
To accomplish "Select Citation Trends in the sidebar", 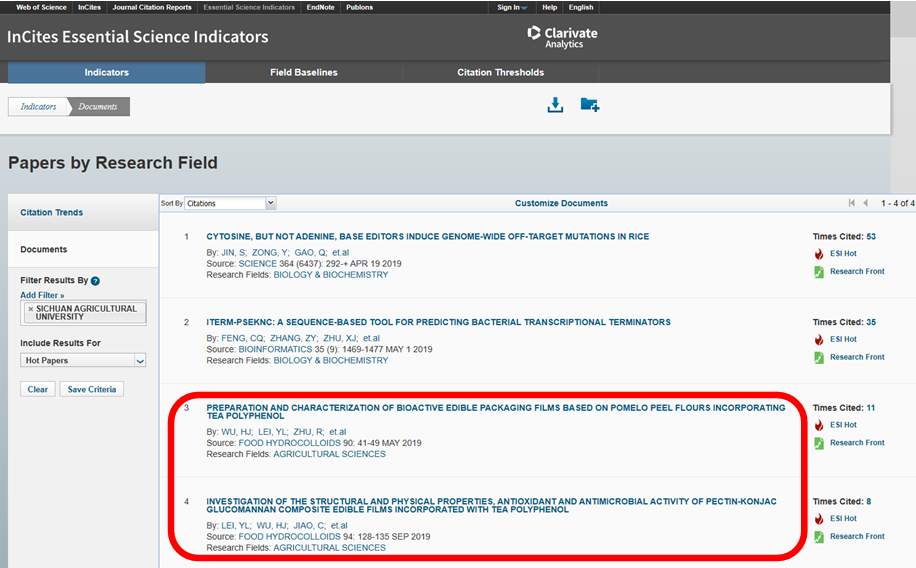I will pyautogui.click(x=52, y=213).
